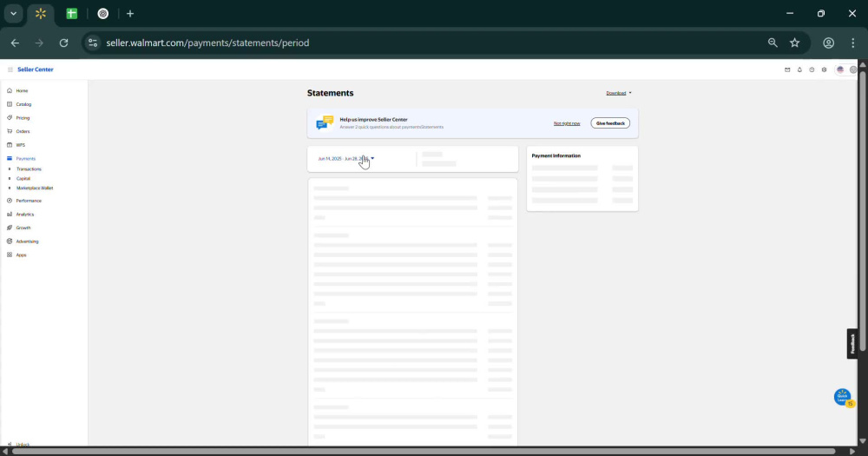Open the vertical Feedback side tab
Viewport: 868px width, 456px height.
tap(852, 344)
